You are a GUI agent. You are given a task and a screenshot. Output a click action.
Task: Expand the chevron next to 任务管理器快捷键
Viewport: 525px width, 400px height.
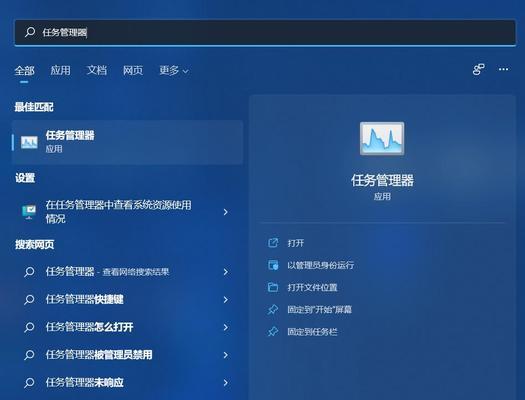[226, 300]
